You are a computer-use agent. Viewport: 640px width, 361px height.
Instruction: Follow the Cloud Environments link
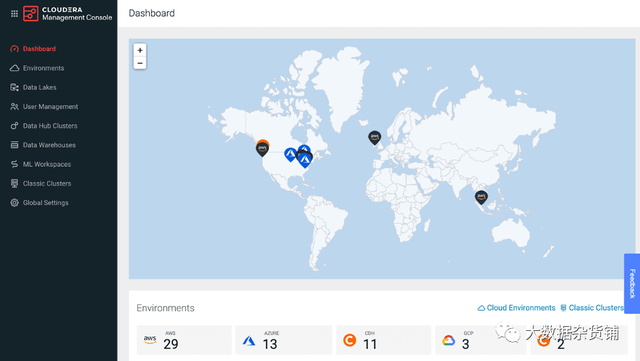(516, 308)
